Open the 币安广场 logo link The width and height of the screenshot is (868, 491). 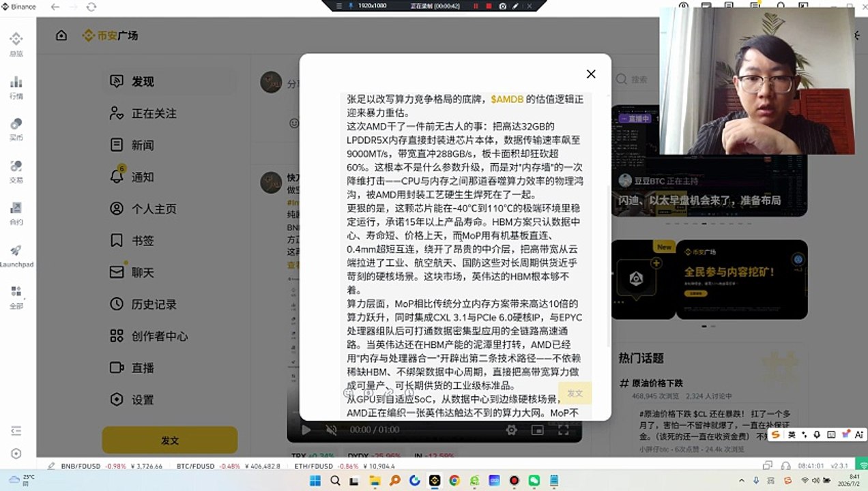click(110, 35)
